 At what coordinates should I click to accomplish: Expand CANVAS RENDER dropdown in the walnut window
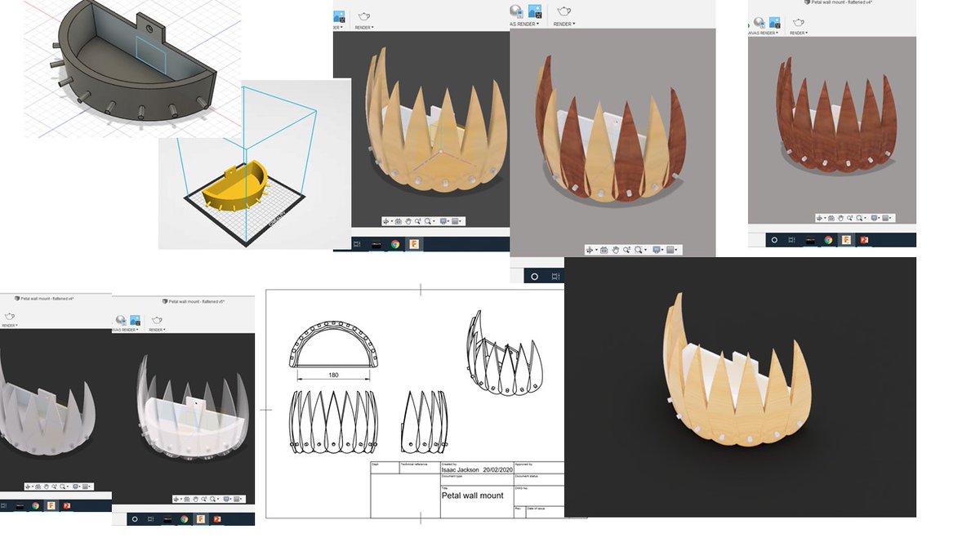coord(763,33)
